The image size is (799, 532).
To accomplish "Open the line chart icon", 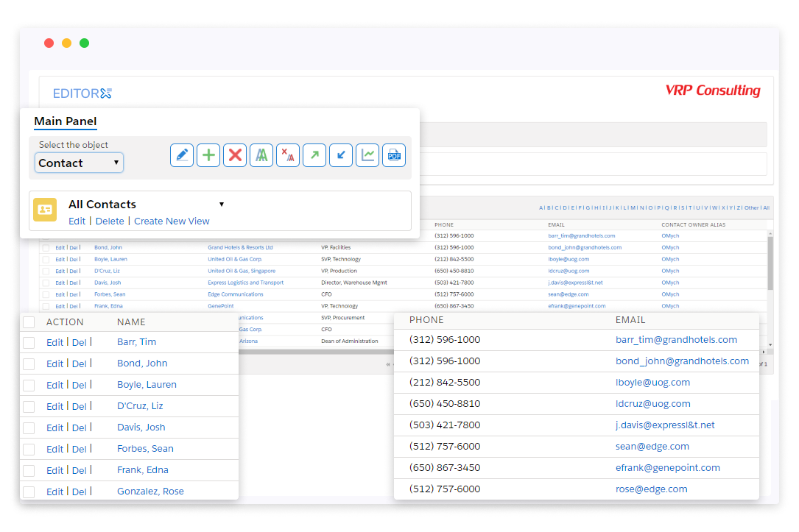I will pyautogui.click(x=367, y=155).
